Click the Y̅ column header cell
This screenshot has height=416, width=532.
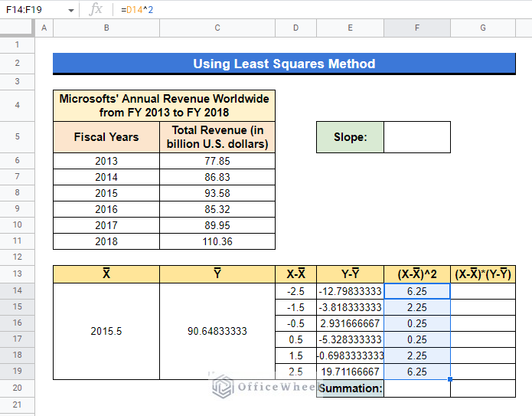tap(217, 274)
